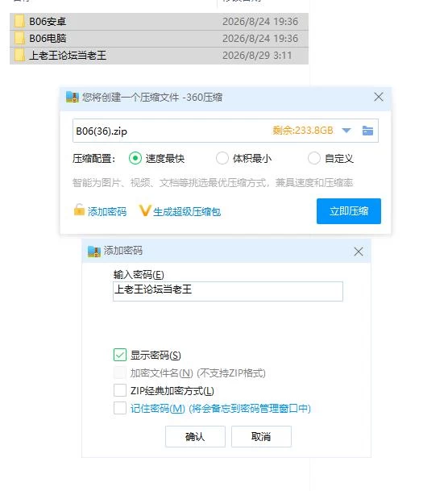Image resolution: width=448 pixels, height=491 pixels.
Task: Confirm the password with 确认 button
Action: click(x=195, y=436)
